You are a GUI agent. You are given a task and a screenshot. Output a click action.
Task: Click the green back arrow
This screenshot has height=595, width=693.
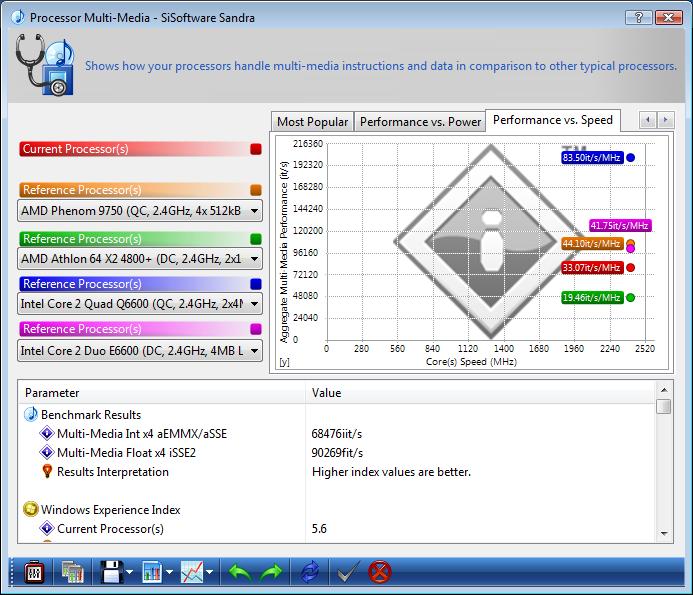coord(240,573)
